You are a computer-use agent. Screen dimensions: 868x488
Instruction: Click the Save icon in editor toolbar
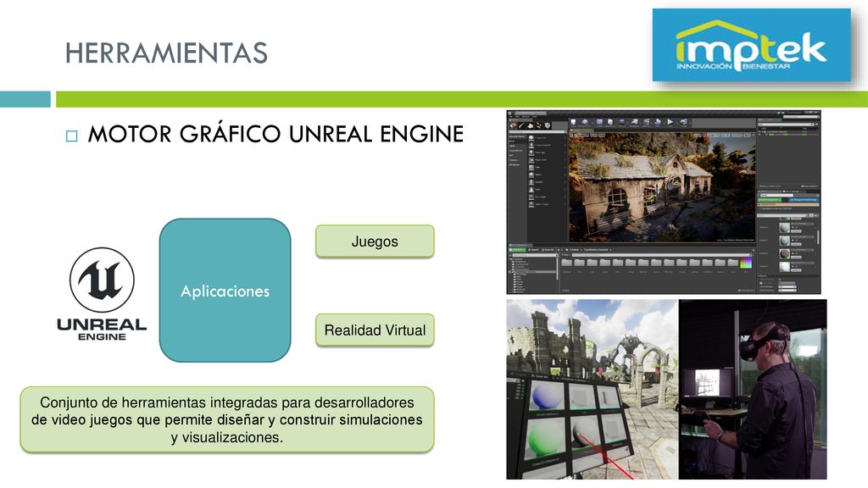tap(573, 122)
